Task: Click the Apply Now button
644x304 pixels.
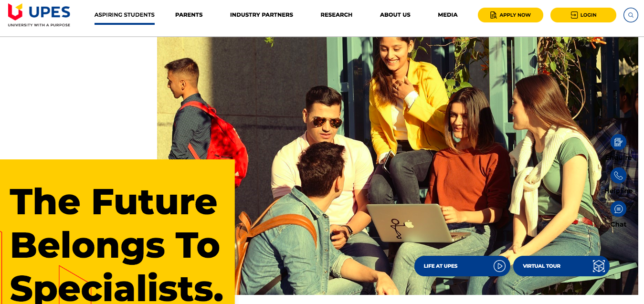Action: coord(510,15)
